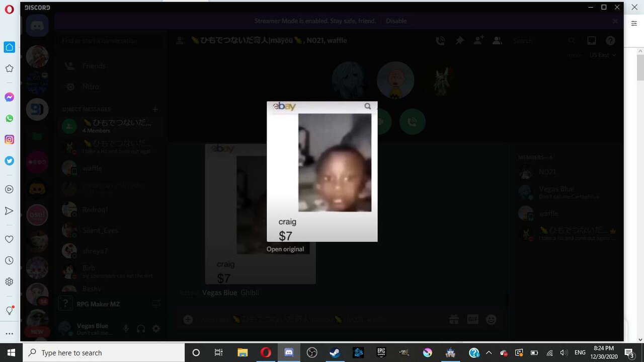Viewport: 644px width, 362px height.
Task: Click the add friends to DM icon
Action: pos(478,41)
